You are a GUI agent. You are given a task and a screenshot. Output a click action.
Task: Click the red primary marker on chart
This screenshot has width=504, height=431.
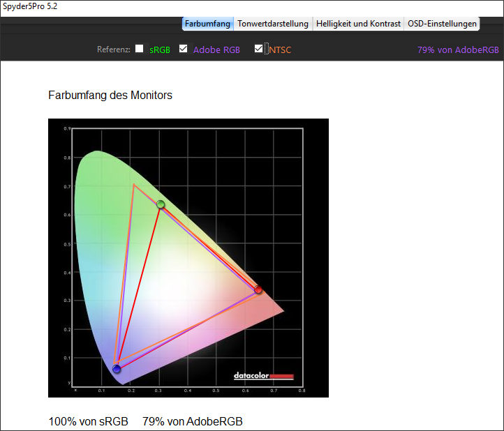[258, 289]
